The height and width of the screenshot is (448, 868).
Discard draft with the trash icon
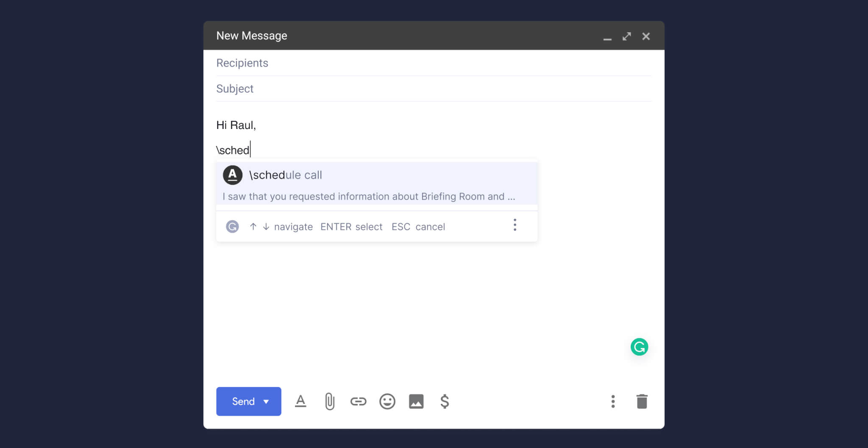coord(642,401)
